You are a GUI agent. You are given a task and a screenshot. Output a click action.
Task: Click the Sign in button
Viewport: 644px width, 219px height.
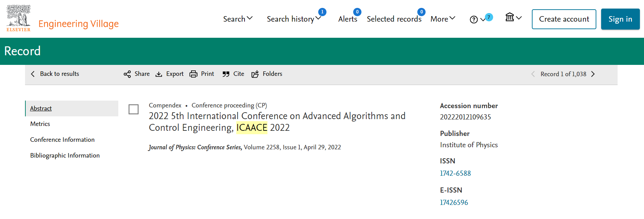[620, 19]
